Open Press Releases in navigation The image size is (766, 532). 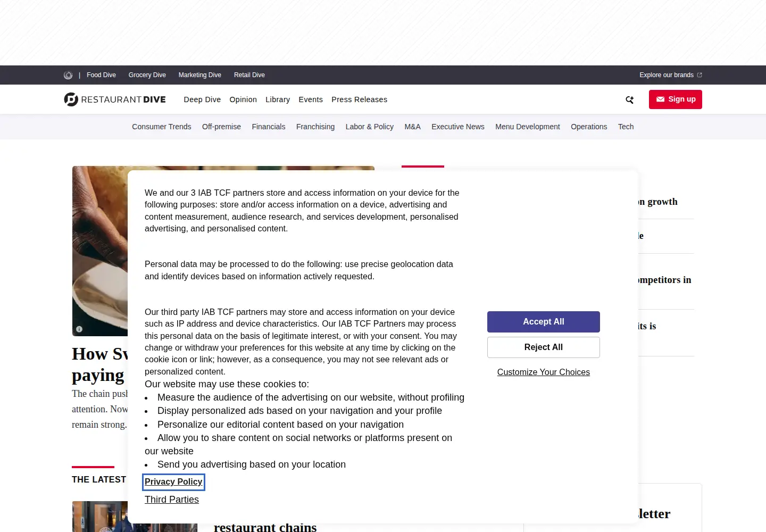(x=360, y=99)
